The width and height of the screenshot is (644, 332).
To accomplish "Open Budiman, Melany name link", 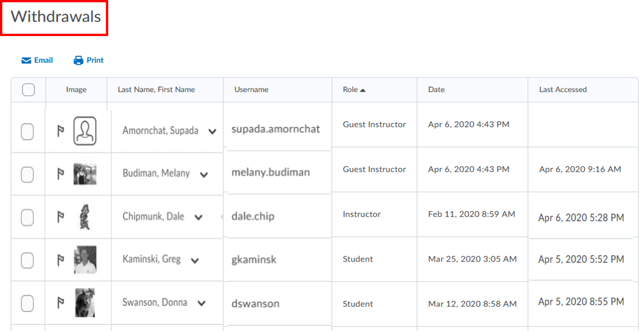I will [x=156, y=173].
